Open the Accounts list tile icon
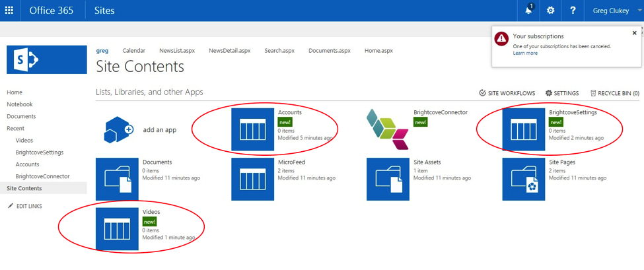 (252, 129)
